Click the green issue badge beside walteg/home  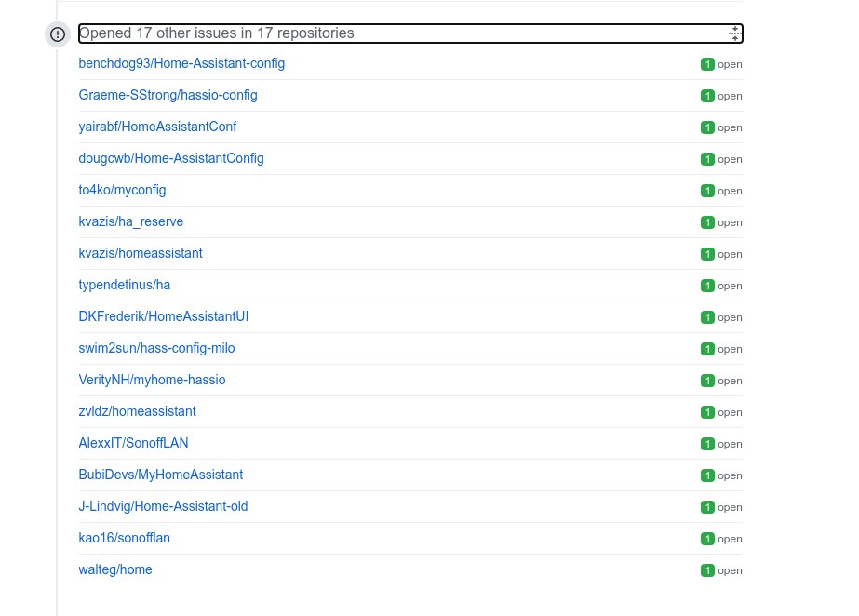point(707,570)
